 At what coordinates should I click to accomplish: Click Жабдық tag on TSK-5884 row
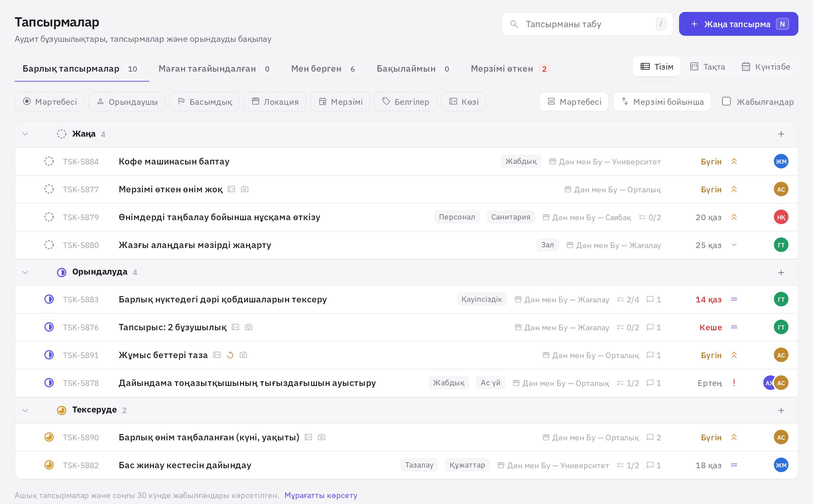[x=521, y=161]
